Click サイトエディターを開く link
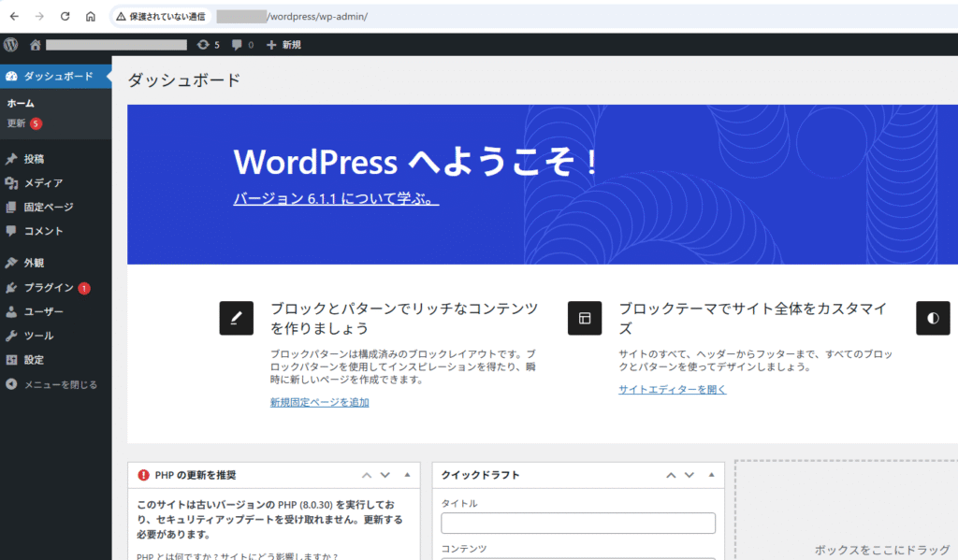 tap(672, 390)
